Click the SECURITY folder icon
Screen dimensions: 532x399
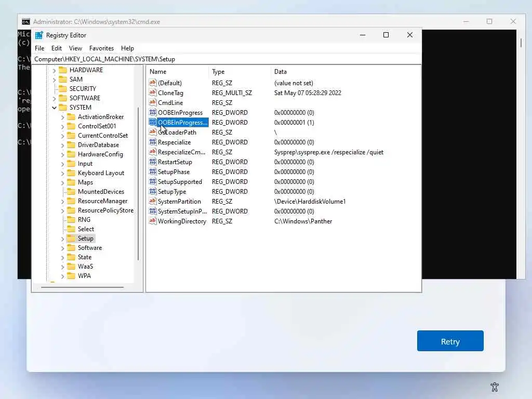[63, 88]
